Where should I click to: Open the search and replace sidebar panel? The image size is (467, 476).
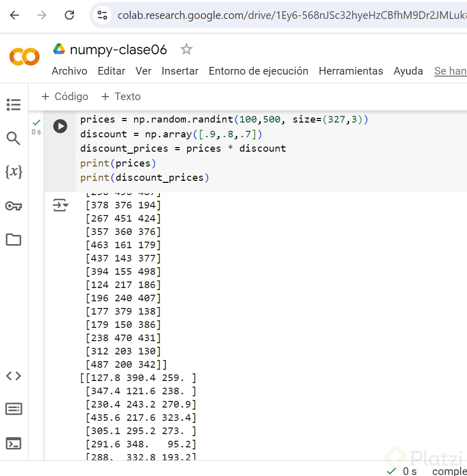pos(13,138)
